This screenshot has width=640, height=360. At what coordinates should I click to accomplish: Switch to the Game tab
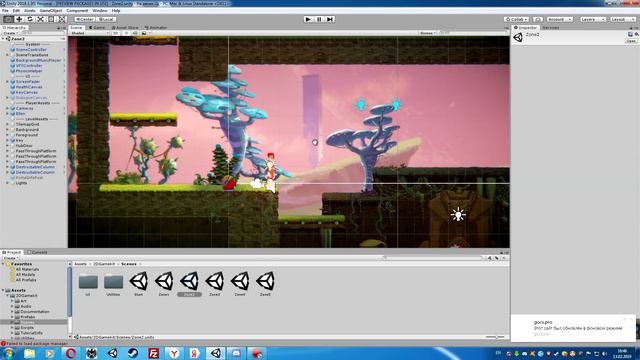tap(97, 28)
